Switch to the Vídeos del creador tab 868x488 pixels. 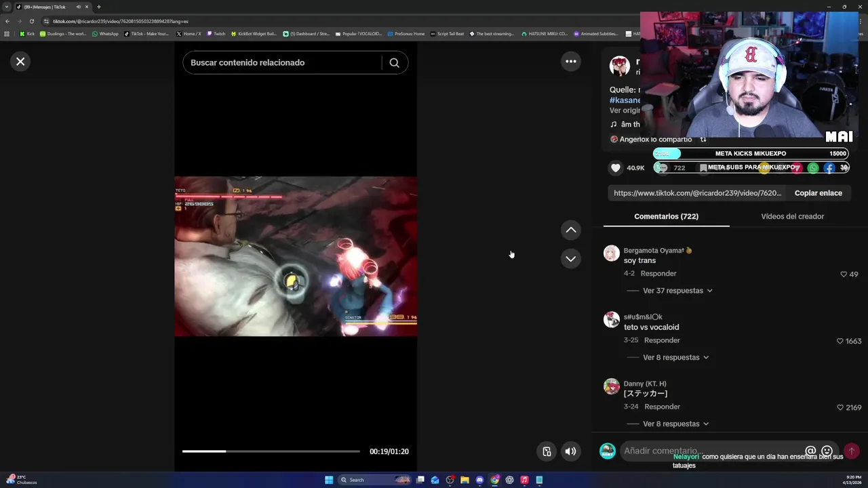[792, 216]
